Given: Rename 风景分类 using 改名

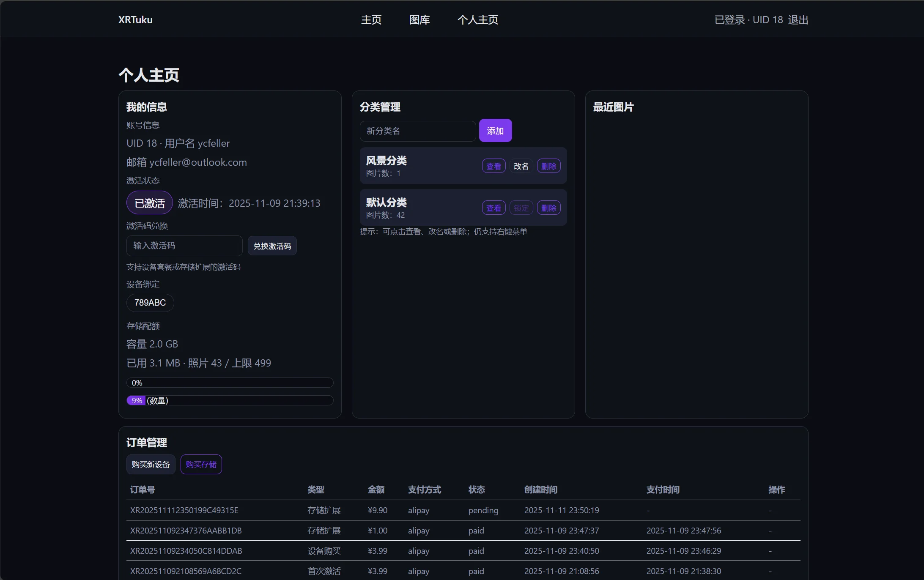Looking at the screenshot, I should click(521, 166).
